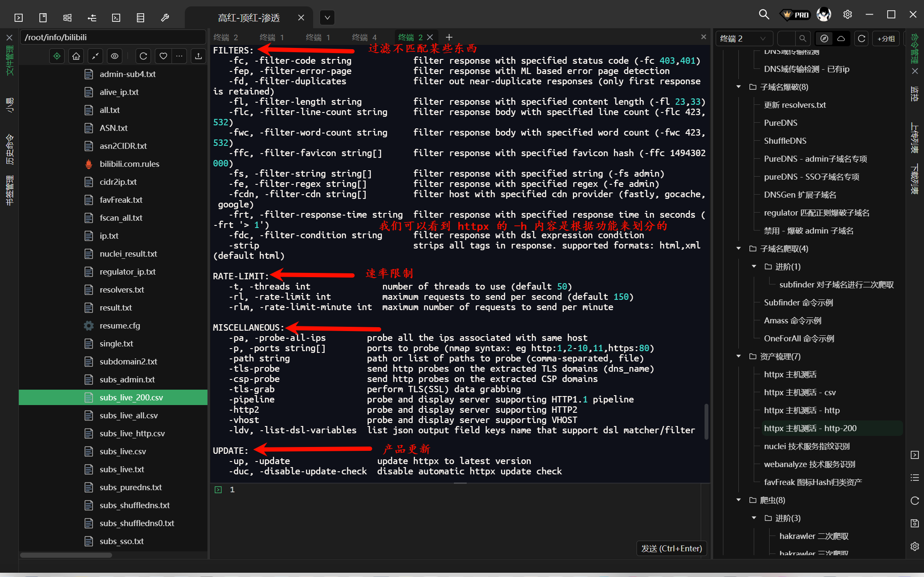
Task: Refresh the file list with reload icon
Action: tap(143, 56)
